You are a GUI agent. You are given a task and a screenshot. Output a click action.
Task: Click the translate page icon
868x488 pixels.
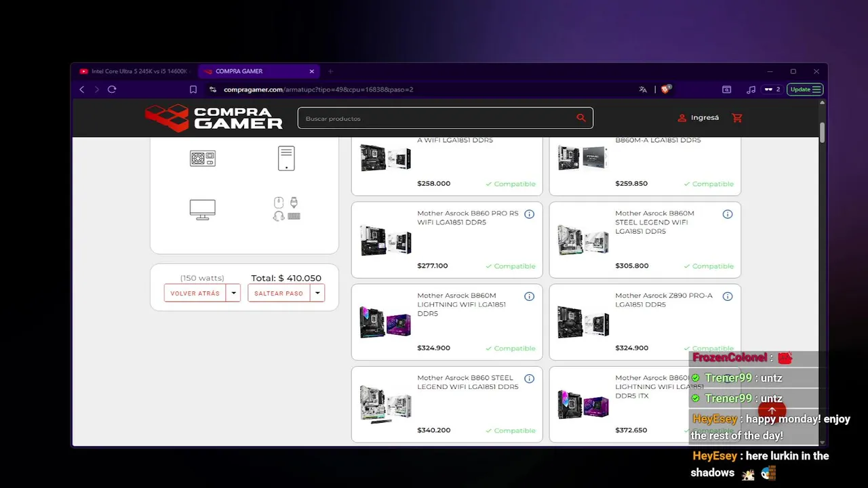(x=643, y=89)
